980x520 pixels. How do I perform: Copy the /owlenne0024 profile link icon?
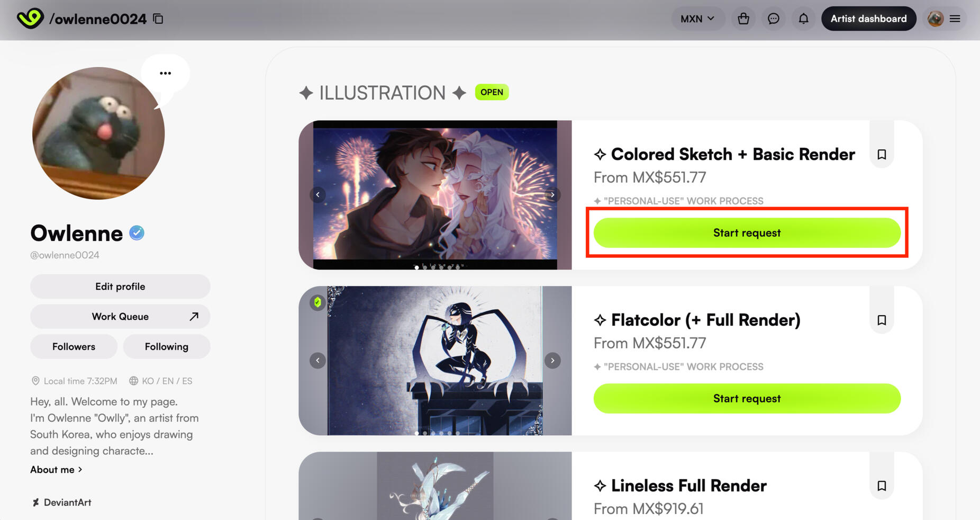click(x=158, y=19)
